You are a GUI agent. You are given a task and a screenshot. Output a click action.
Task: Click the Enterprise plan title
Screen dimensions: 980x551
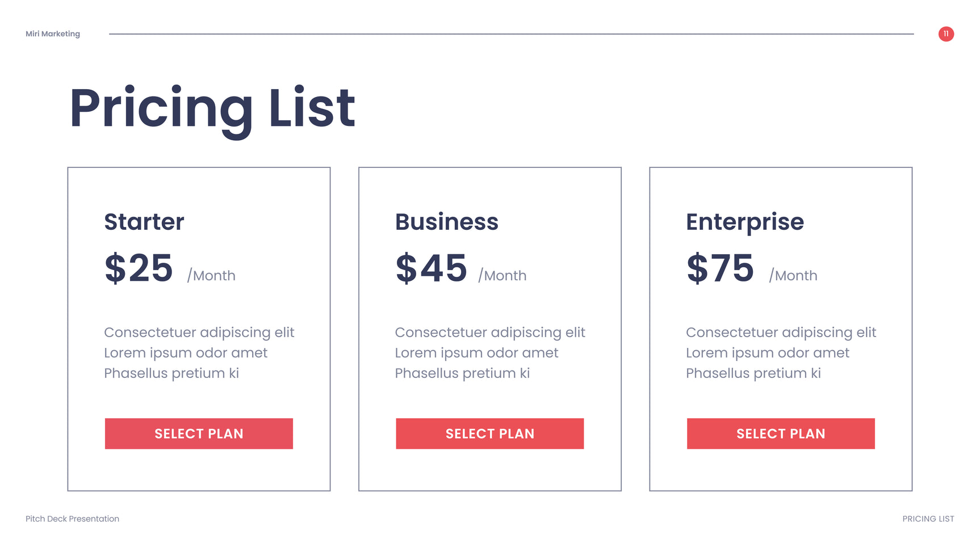pos(745,222)
